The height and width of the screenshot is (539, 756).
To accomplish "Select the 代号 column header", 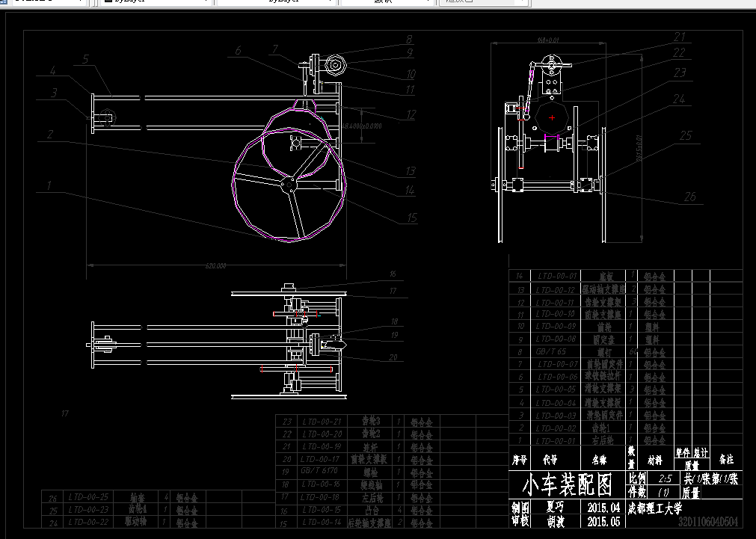I will coord(550,461).
